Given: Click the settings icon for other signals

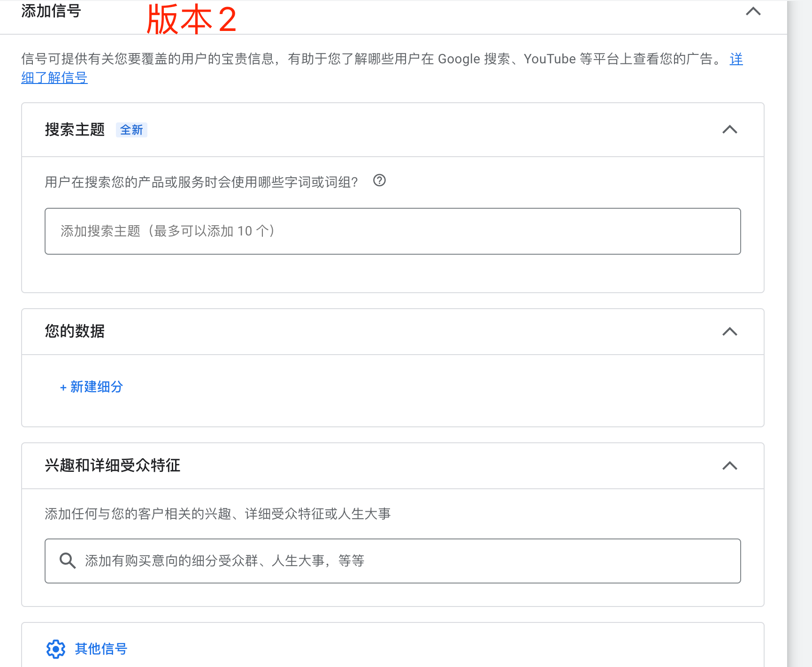Looking at the screenshot, I should click(55, 649).
